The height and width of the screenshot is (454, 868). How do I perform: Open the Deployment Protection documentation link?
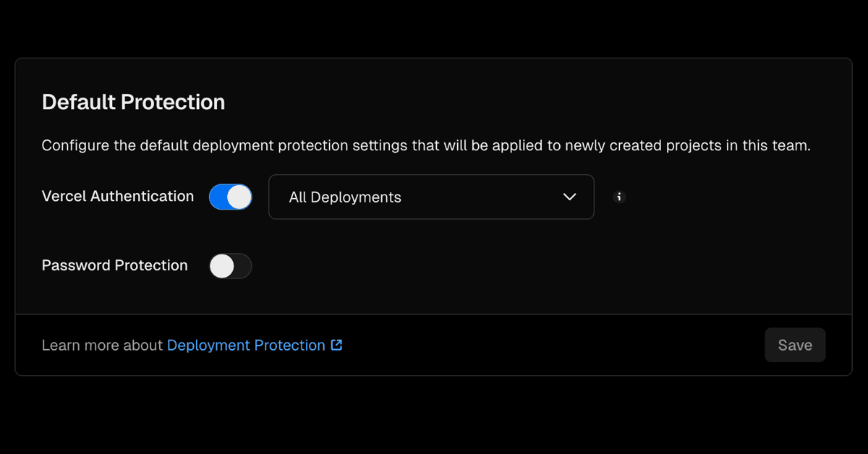click(246, 346)
